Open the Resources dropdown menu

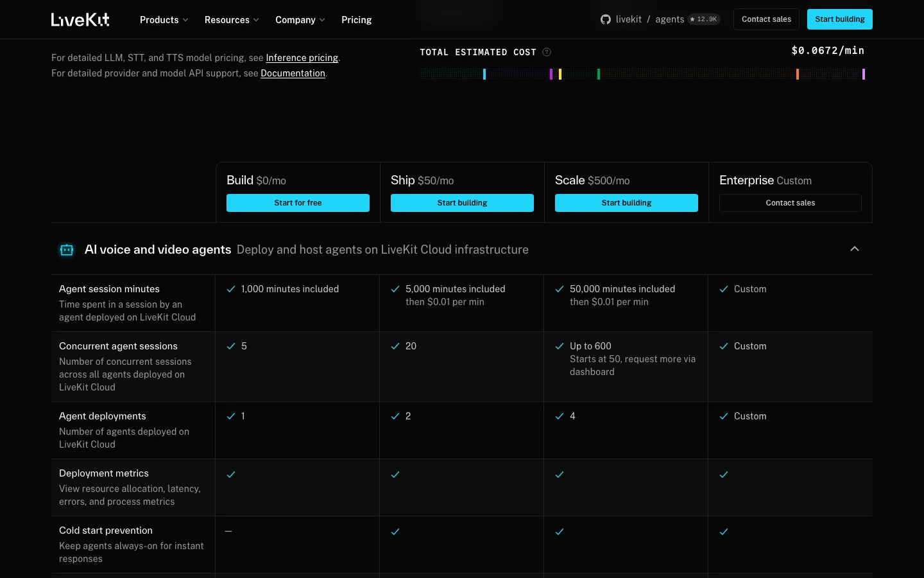click(232, 20)
